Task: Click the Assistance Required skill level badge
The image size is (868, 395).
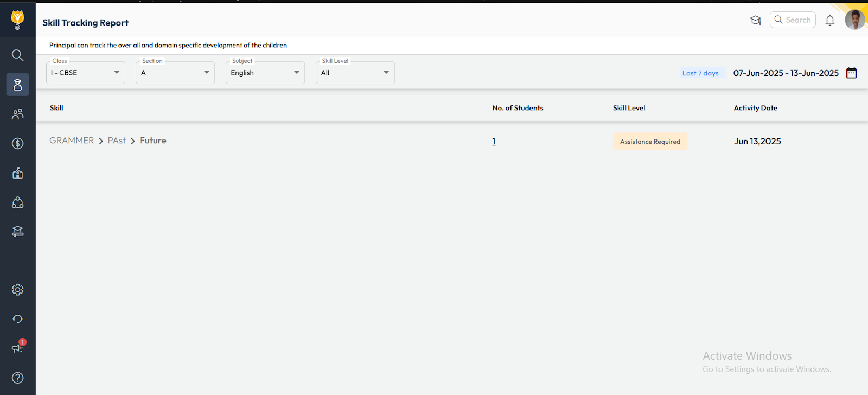Action: [650, 142]
